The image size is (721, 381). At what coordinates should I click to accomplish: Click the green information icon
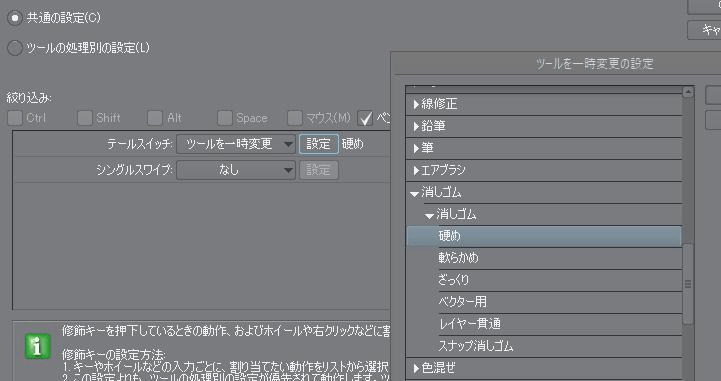tap(38, 347)
